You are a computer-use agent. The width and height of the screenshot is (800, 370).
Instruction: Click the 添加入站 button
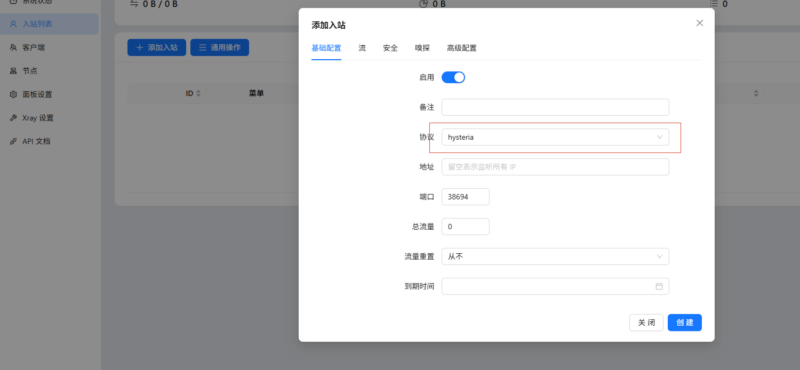[x=157, y=47]
